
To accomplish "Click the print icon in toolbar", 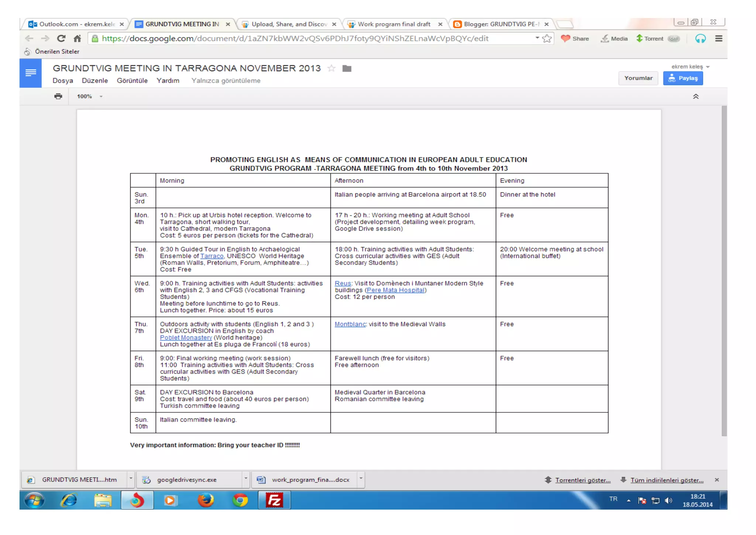I will (58, 96).
